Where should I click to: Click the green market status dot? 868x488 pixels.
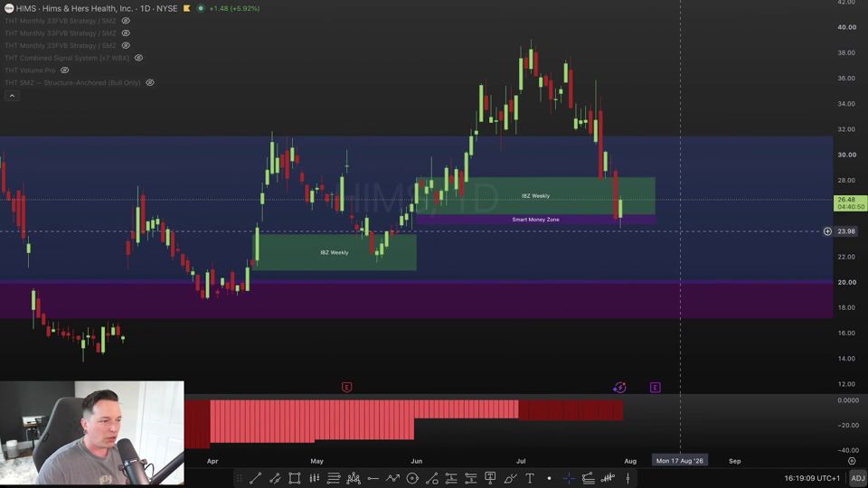click(201, 8)
